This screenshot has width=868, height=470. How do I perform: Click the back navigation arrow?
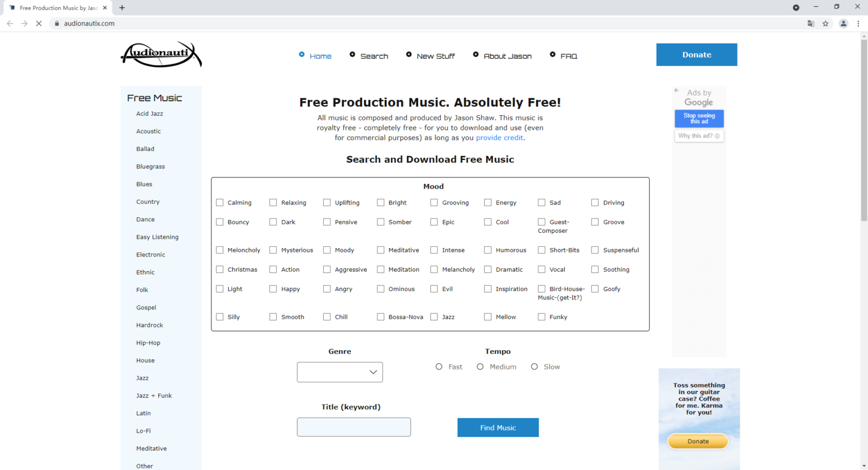coord(10,23)
